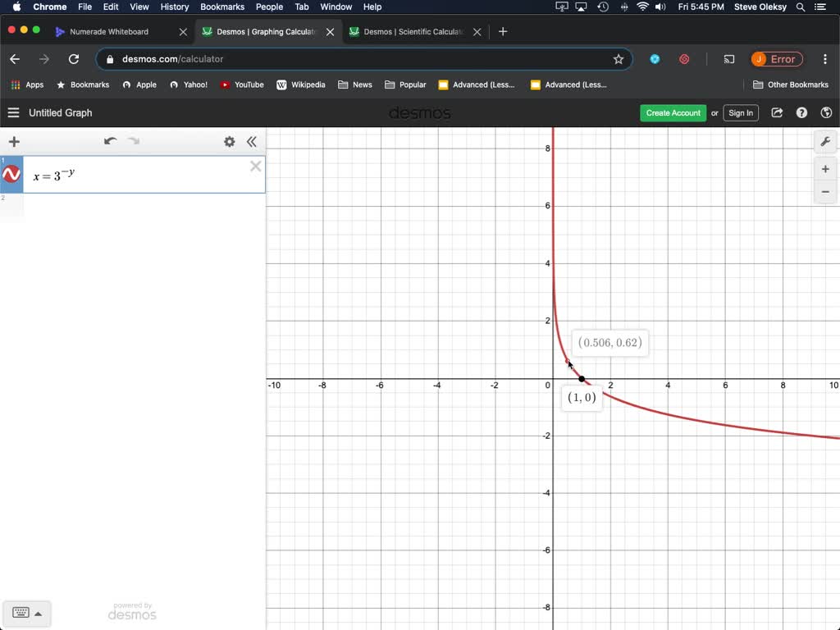Click the red swirl extension icon
Image resolution: width=840 pixels, height=630 pixels.
point(684,59)
